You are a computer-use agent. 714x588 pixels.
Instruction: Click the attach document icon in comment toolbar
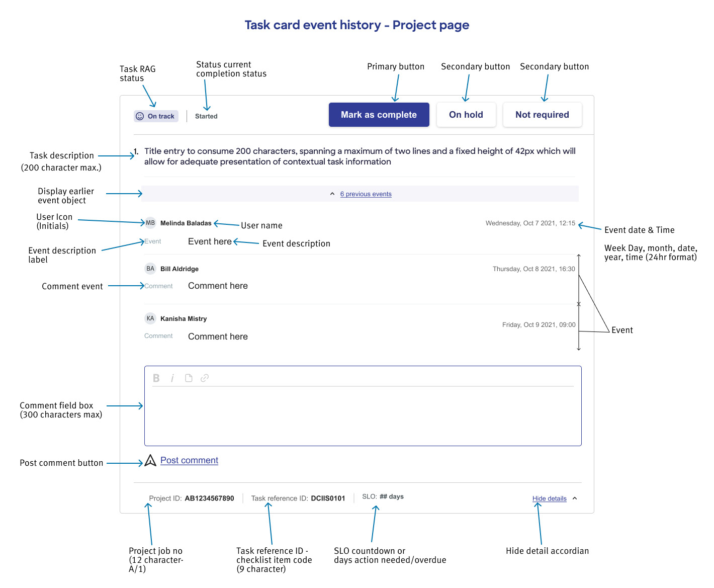point(189,378)
